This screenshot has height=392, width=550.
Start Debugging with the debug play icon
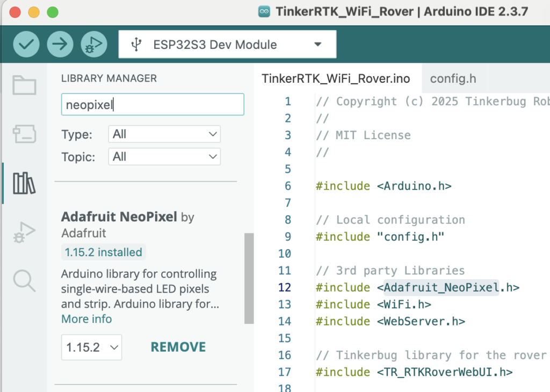pyautogui.click(x=95, y=44)
